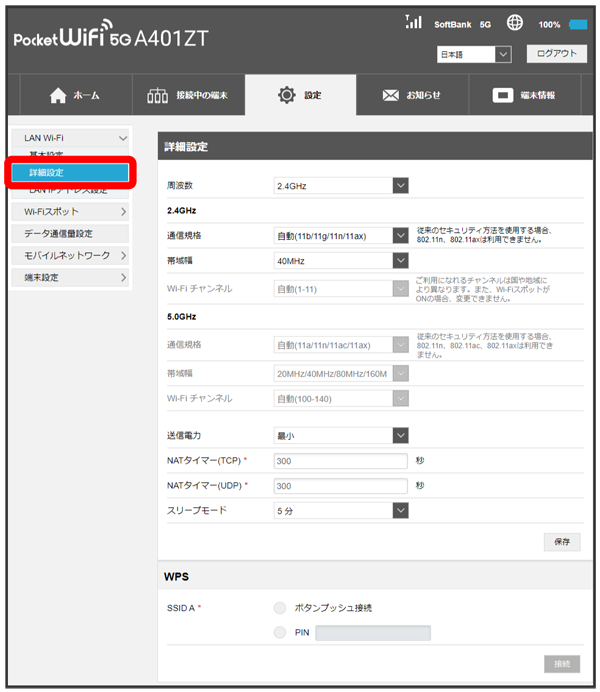This screenshot has height=692, width=600.
Task: Click the battery level icon
Action: (578, 24)
